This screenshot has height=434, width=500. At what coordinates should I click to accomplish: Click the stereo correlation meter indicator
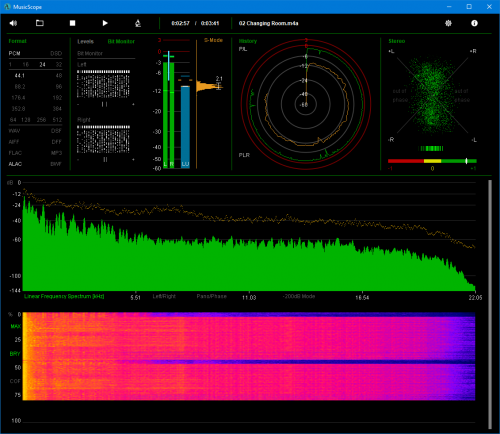(x=466, y=161)
